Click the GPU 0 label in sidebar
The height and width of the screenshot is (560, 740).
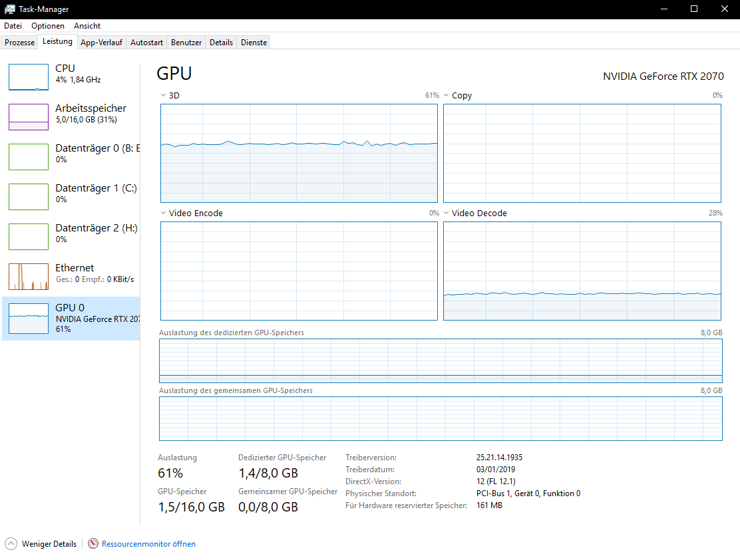(x=70, y=307)
